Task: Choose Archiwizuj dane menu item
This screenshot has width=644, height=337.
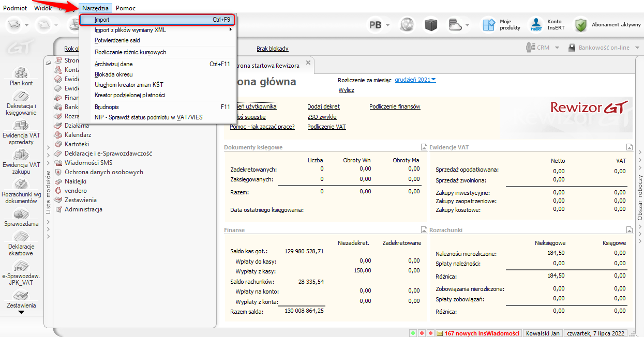Action: 157,64
